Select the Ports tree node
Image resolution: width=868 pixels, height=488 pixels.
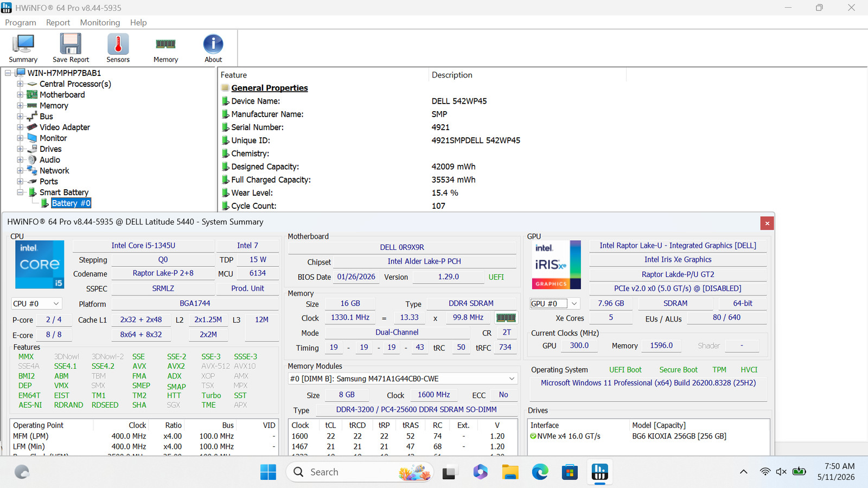48,182
